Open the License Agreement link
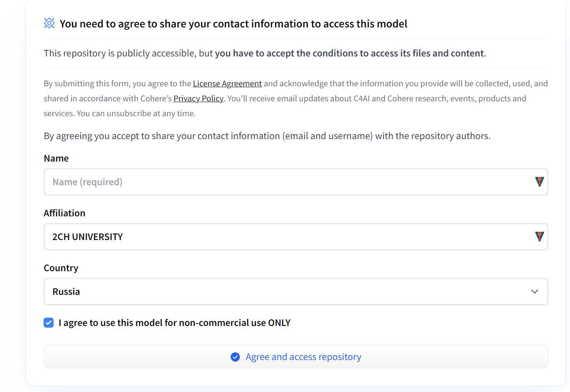The width and height of the screenshot is (570, 392). tap(227, 83)
